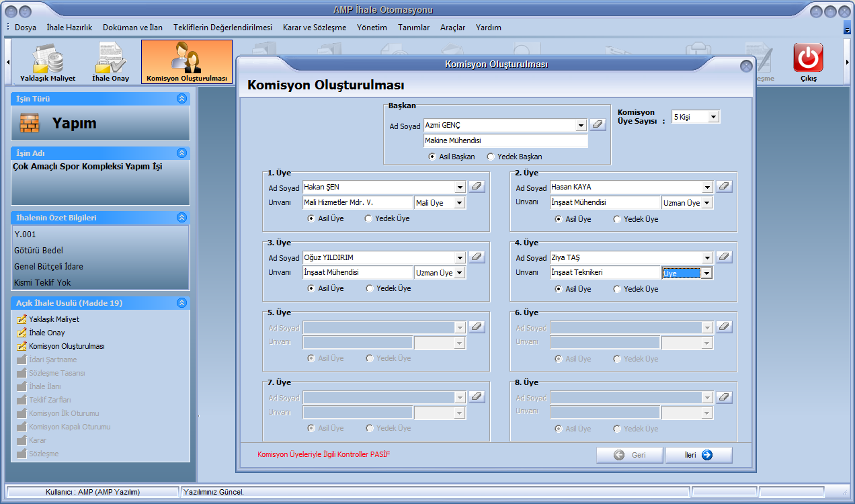
Task: Select Yedek Üye for 4. Üye
Action: click(617, 289)
